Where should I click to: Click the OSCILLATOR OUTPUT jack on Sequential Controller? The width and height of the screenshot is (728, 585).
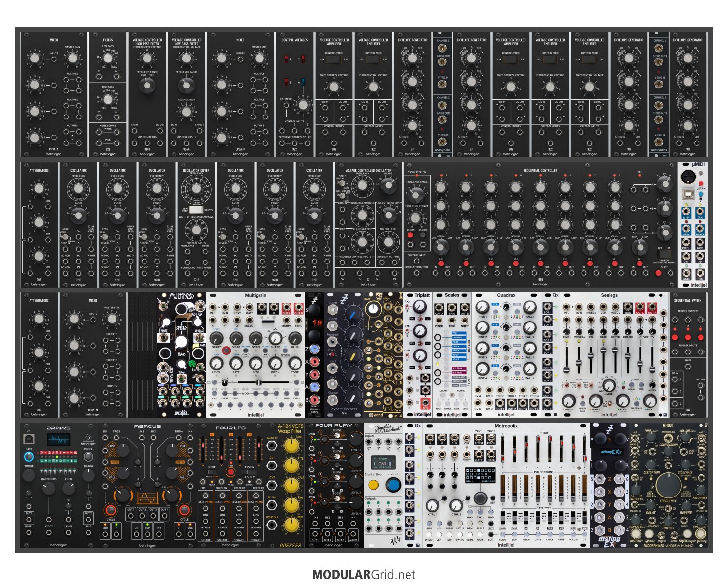tap(417, 274)
